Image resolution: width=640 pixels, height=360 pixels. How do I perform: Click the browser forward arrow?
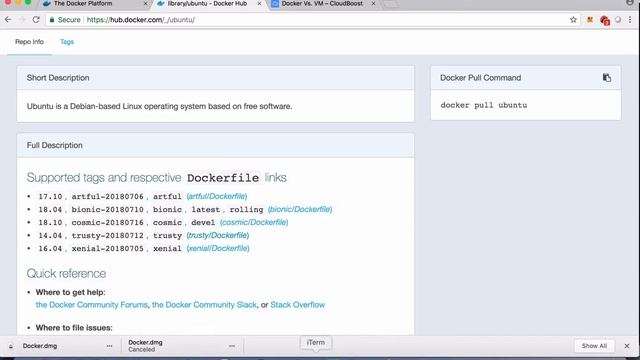pos(22,20)
